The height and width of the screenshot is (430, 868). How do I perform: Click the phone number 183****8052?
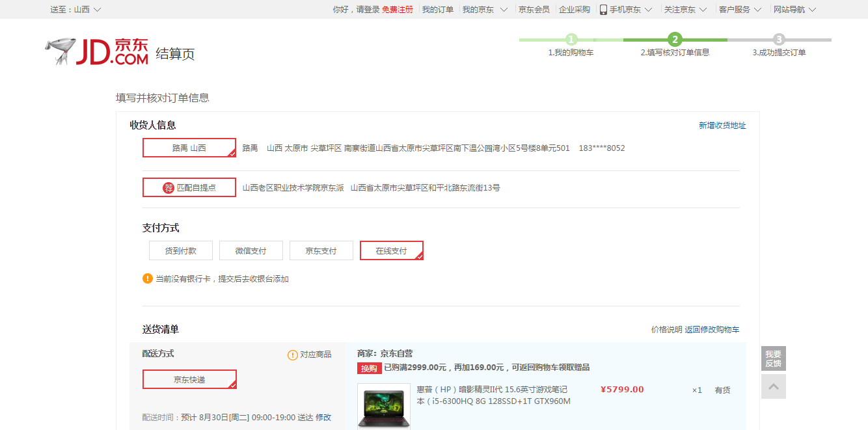pos(602,148)
